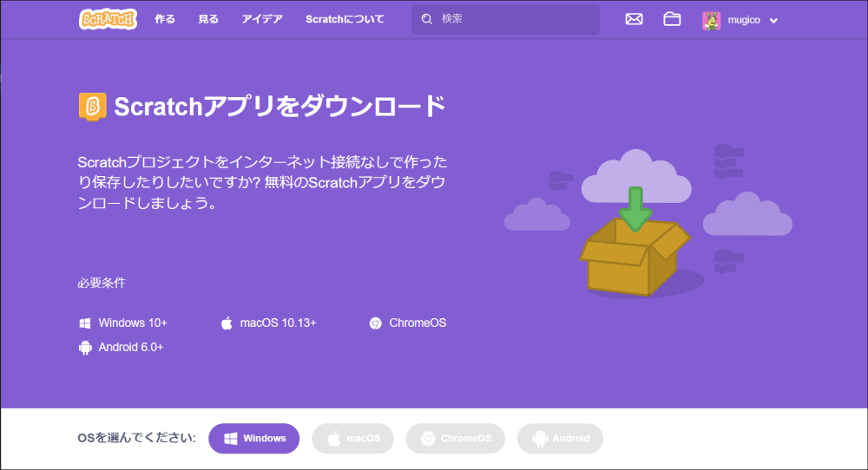Click the 必要条件 heading
Image resolution: width=868 pixels, height=470 pixels.
pyautogui.click(x=102, y=283)
